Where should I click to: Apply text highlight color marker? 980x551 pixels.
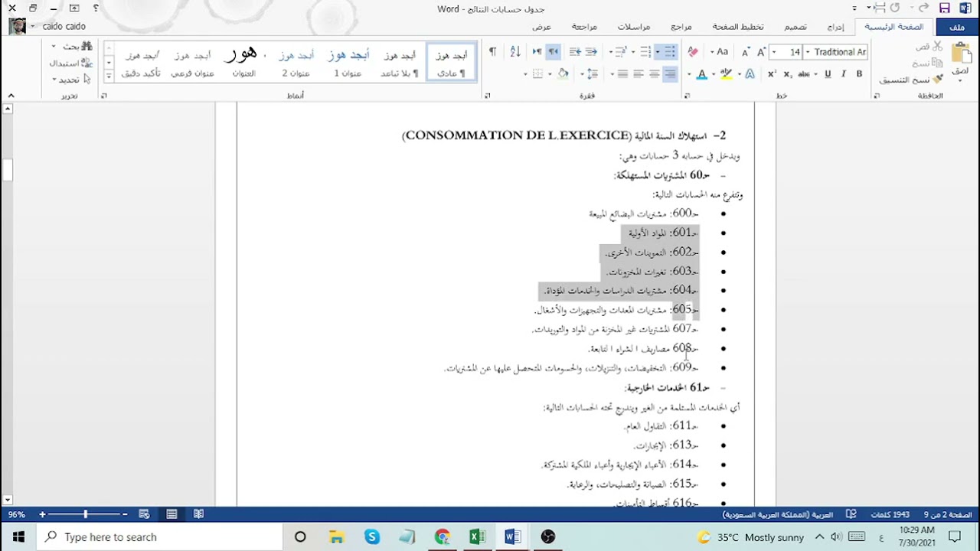pyautogui.click(x=726, y=74)
